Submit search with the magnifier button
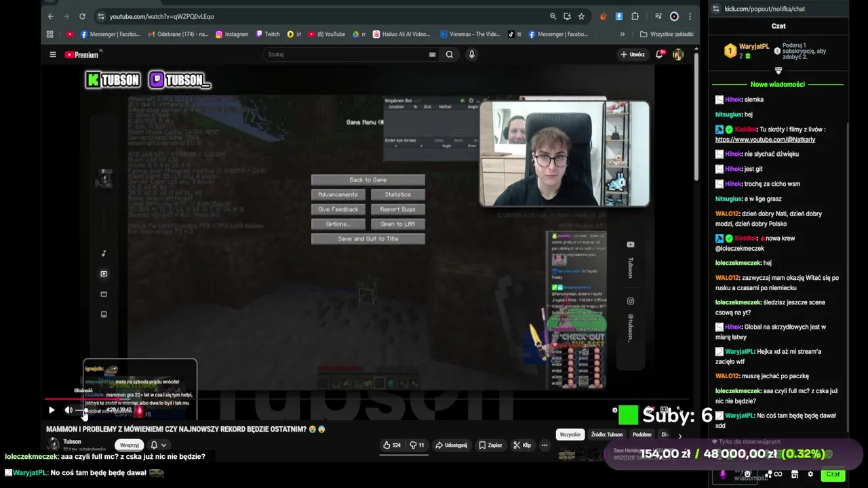Viewport: 868px width, 488px height. (x=449, y=55)
